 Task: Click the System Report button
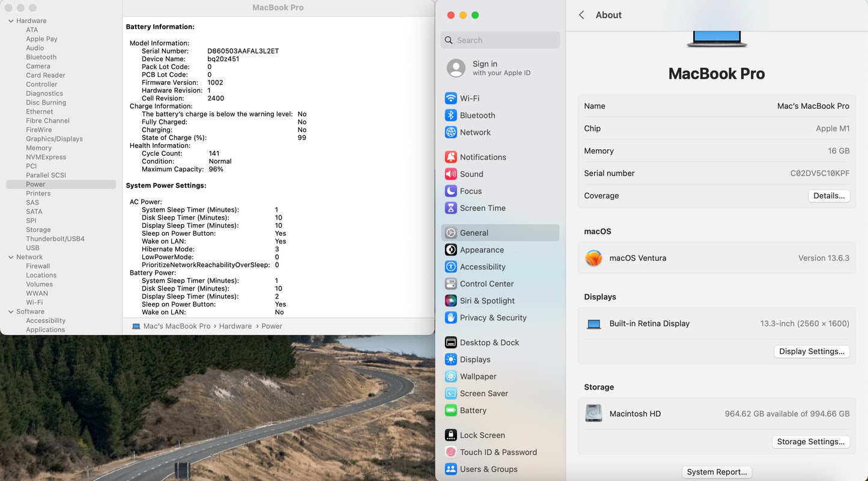(717, 472)
